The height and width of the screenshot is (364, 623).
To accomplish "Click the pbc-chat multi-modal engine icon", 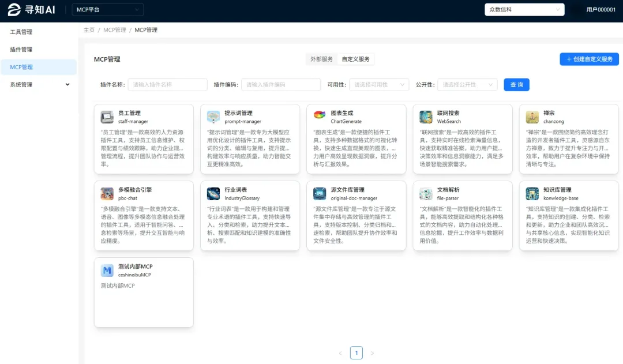I will (107, 193).
